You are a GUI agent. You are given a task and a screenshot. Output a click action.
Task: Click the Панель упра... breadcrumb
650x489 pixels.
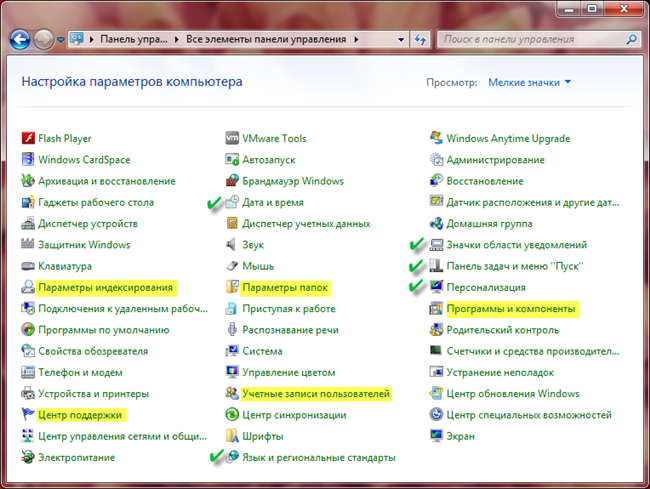pyautogui.click(x=134, y=39)
